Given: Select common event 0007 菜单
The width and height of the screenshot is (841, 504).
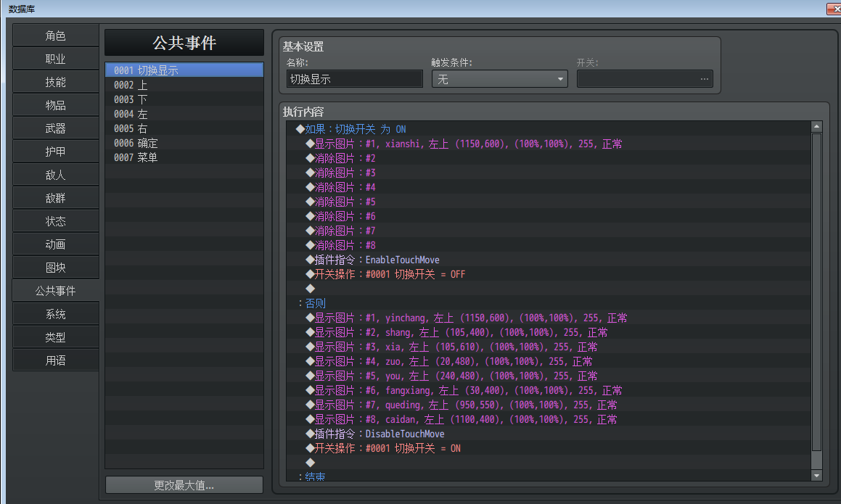Looking at the screenshot, I should [x=184, y=157].
